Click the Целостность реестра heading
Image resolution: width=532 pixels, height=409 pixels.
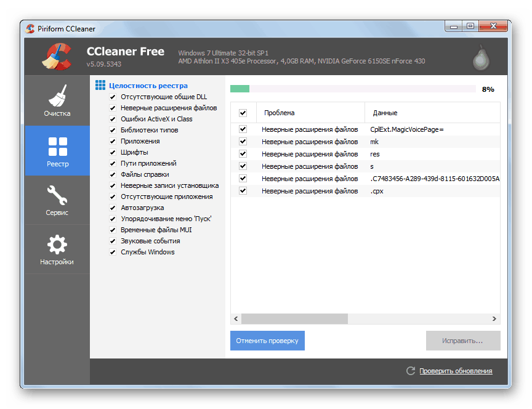(x=148, y=86)
